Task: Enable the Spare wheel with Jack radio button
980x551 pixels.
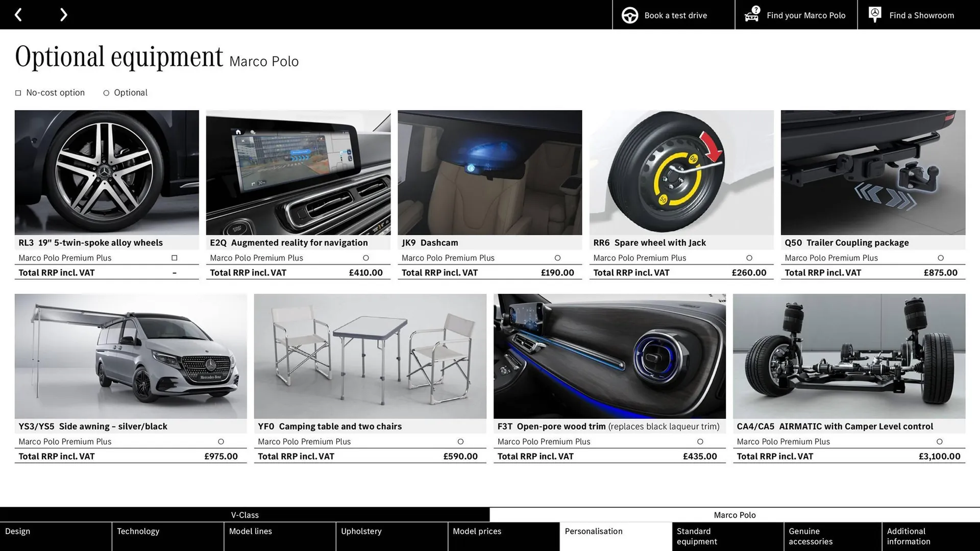Action: pyautogui.click(x=749, y=258)
